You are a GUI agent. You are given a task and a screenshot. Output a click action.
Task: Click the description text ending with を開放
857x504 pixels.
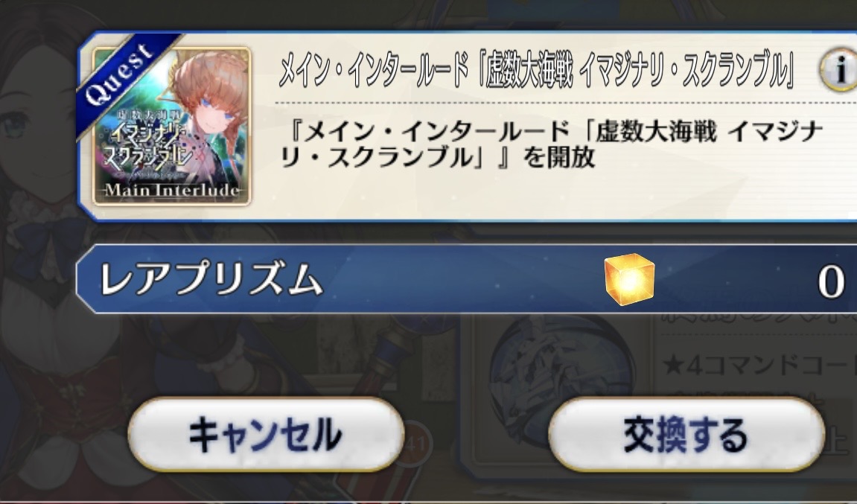(x=551, y=144)
